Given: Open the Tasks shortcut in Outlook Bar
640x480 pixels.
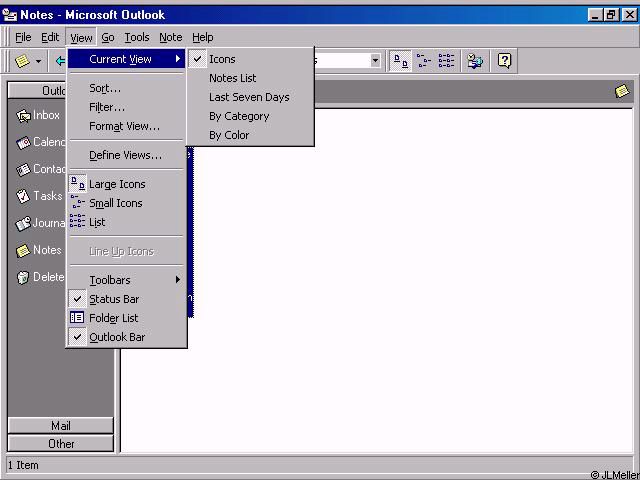Looking at the screenshot, I should [39, 196].
